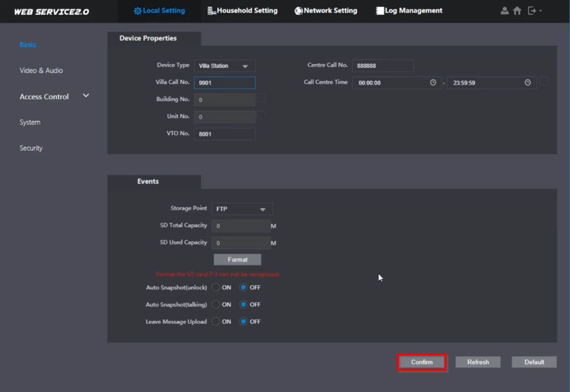
Task: Open the Local Setting tab
Action: [x=159, y=11]
